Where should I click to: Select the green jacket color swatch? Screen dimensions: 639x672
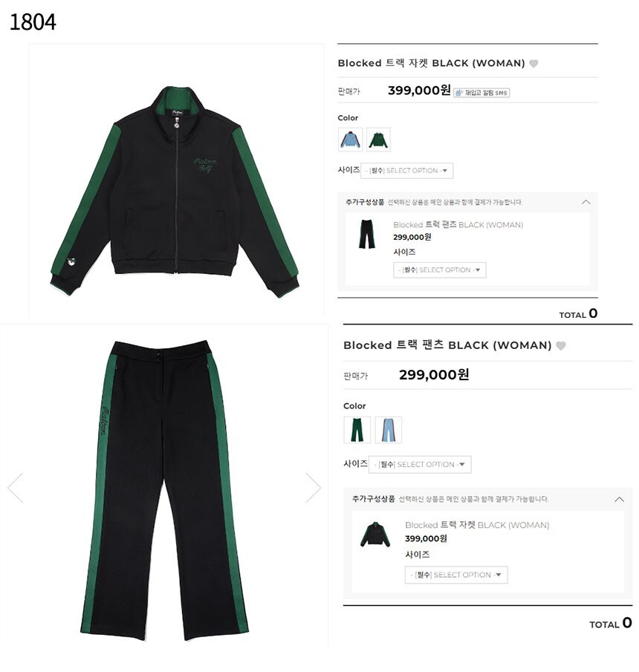coord(378,140)
